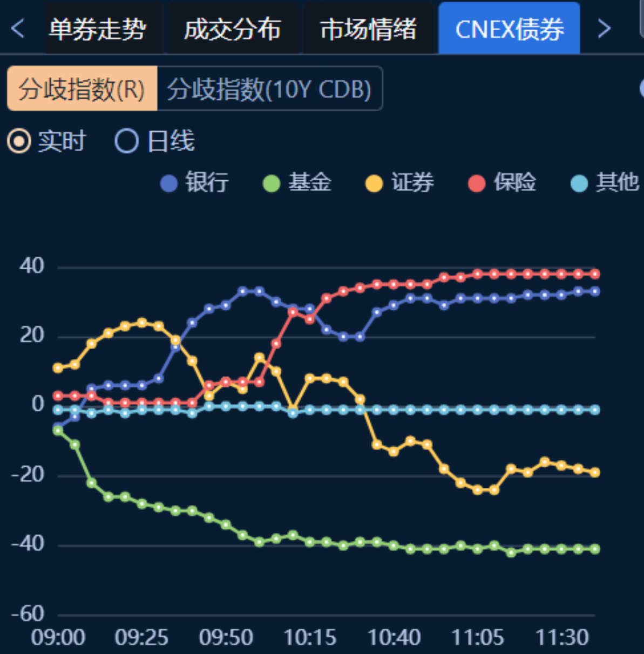Image resolution: width=644 pixels, height=654 pixels.
Task: Toggle the 其他 legend dot
Action: coord(579,183)
